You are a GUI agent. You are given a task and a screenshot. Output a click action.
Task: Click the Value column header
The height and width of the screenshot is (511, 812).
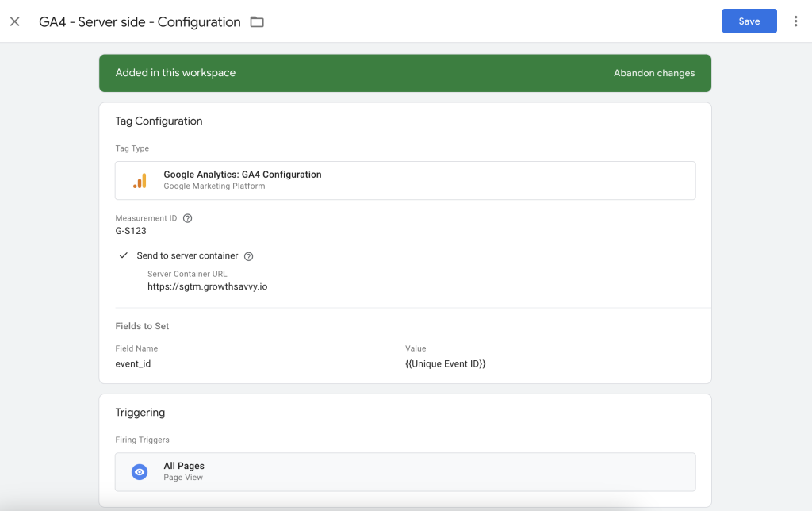tap(416, 348)
